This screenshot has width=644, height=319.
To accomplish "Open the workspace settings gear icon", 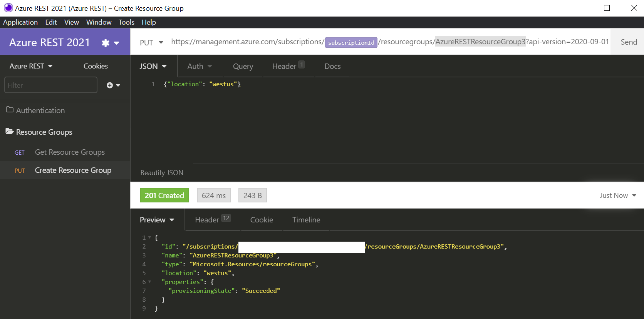I will [x=106, y=43].
